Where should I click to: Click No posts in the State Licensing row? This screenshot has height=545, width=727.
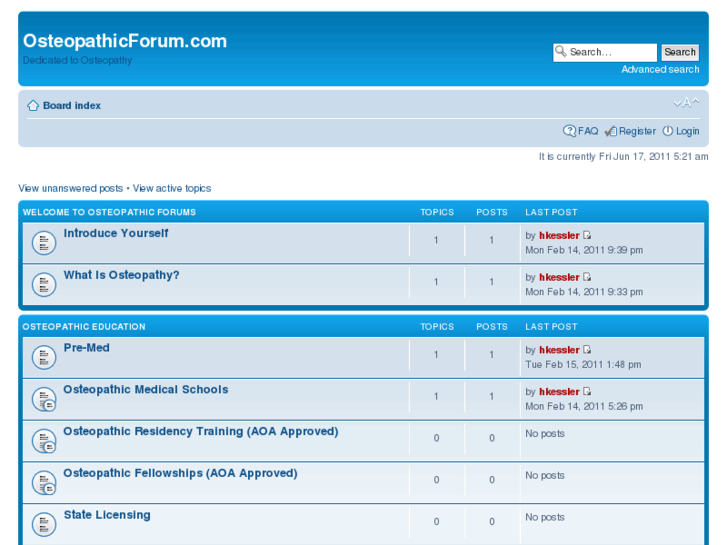[545, 517]
